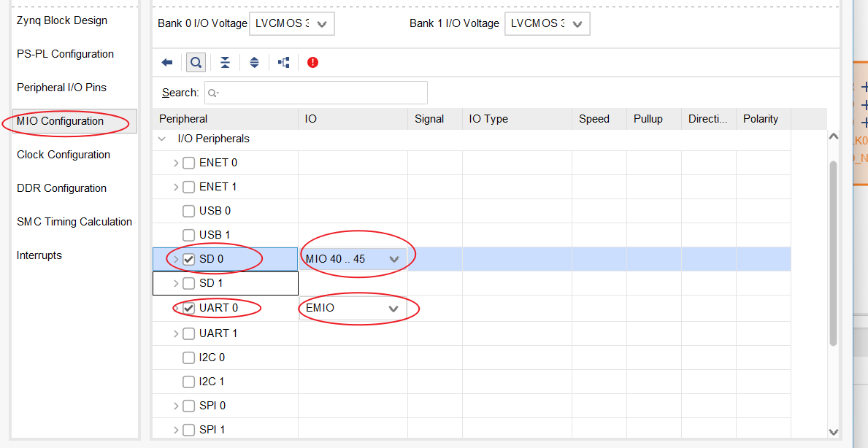868x448 pixels.
Task: Click the Speed column header
Action: pos(599,119)
